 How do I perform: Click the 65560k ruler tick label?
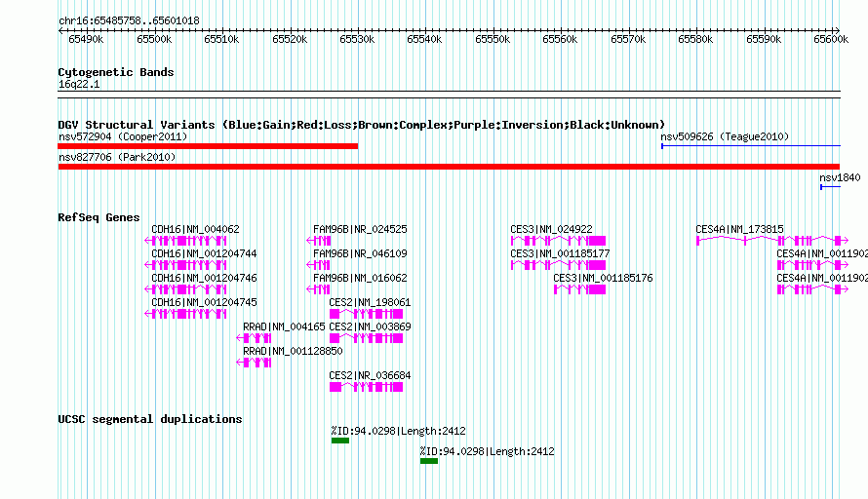[560, 39]
